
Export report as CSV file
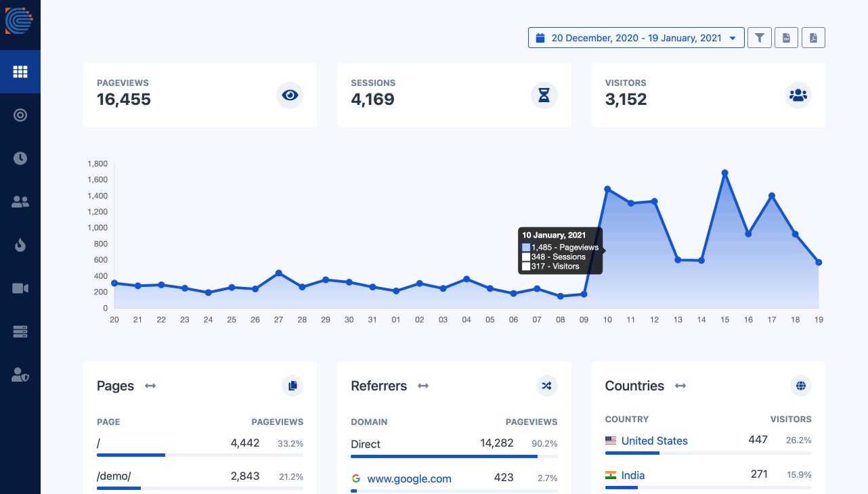786,38
